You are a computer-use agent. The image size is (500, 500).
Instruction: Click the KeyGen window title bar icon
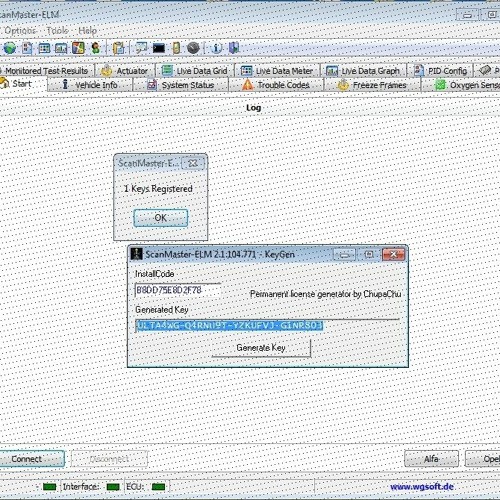coord(136,254)
